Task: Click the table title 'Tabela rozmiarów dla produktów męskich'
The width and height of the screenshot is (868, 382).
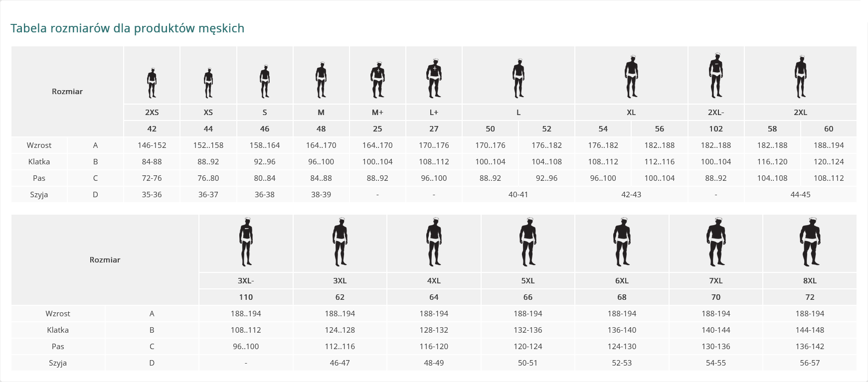Action: pos(128,28)
